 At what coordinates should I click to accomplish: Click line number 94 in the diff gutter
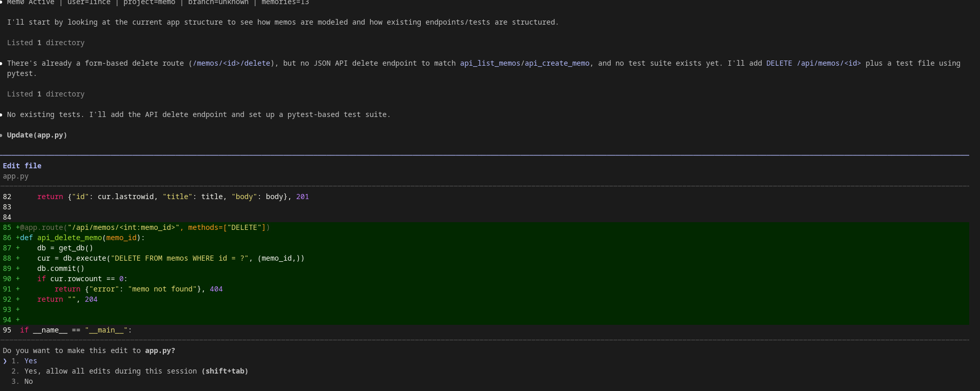pyautogui.click(x=7, y=320)
